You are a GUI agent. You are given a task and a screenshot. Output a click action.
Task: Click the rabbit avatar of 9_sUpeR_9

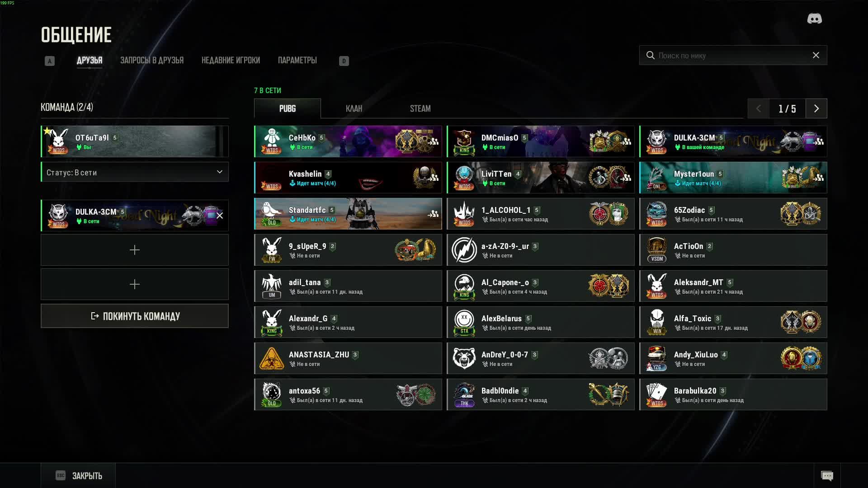click(272, 250)
